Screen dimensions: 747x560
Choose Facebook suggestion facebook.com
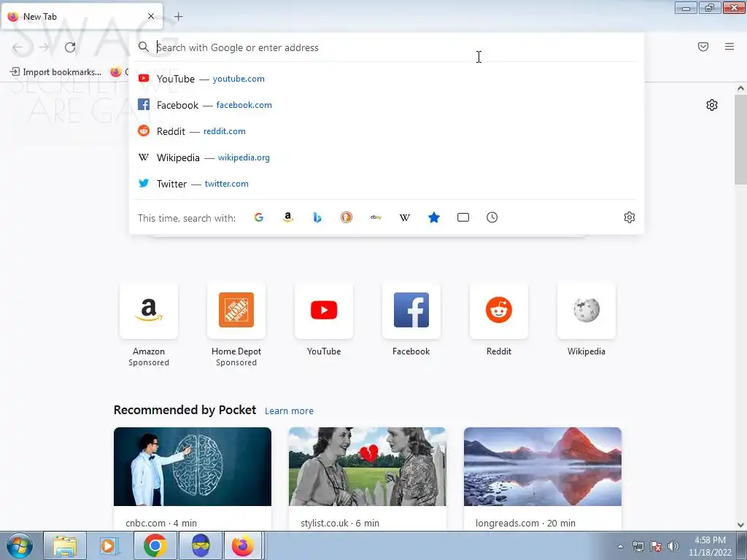[387, 105]
